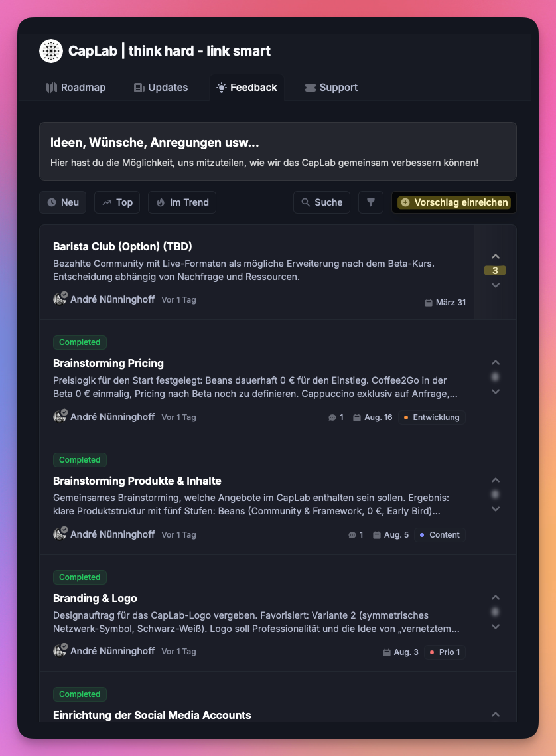
Task: Click André Nünninghoff avatar on Barista Club
Action: tap(60, 299)
